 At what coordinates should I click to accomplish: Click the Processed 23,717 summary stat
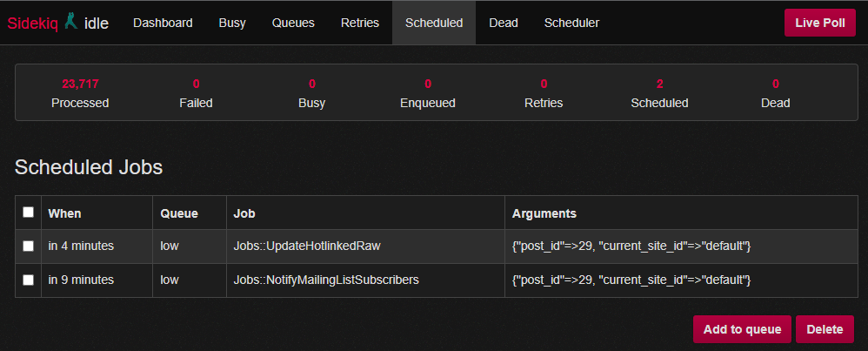tap(80, 93)
